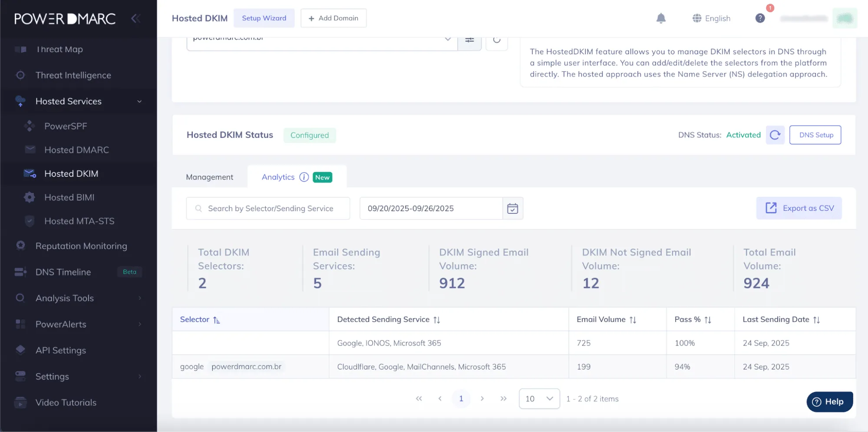Viewport: 868px width, 432px height.
Task: Focus the Selector/Sending Service search field
Action: (268, 209)
